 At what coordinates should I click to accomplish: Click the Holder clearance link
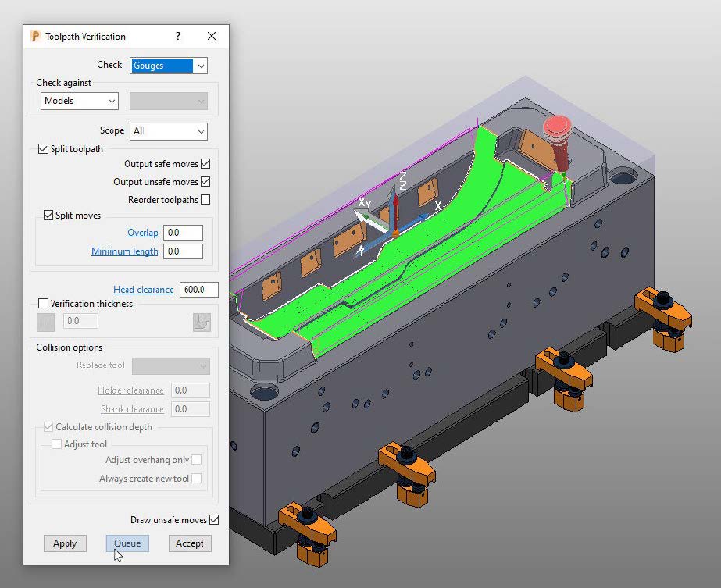(130, 390)
